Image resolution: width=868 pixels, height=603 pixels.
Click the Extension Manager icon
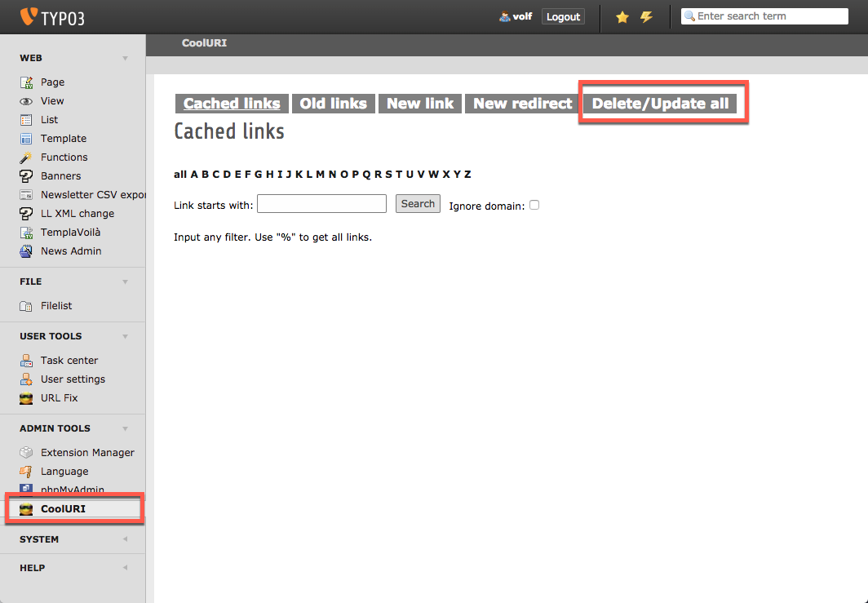tap(26, 452)
